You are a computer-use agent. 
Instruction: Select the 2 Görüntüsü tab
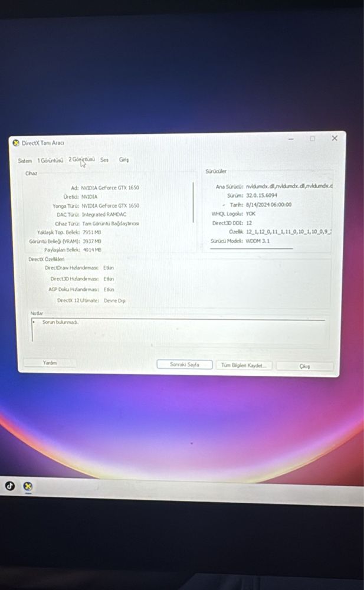click(x=81, y=159)
